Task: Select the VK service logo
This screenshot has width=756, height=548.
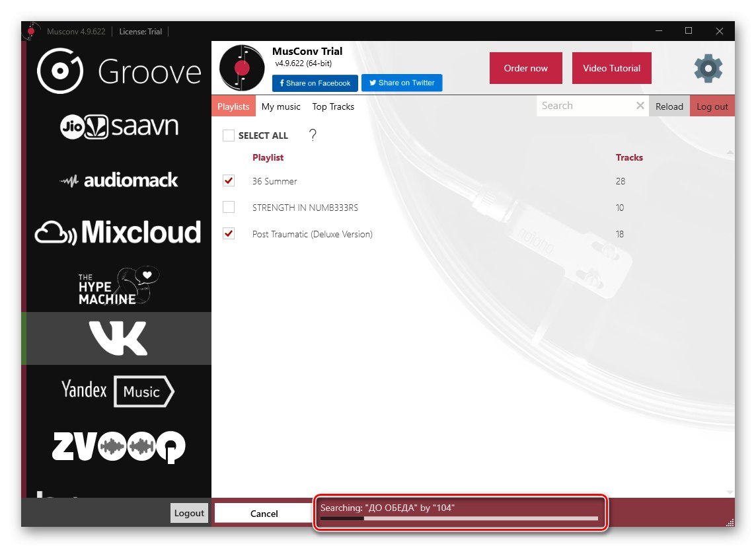Action: coord(118,338)
